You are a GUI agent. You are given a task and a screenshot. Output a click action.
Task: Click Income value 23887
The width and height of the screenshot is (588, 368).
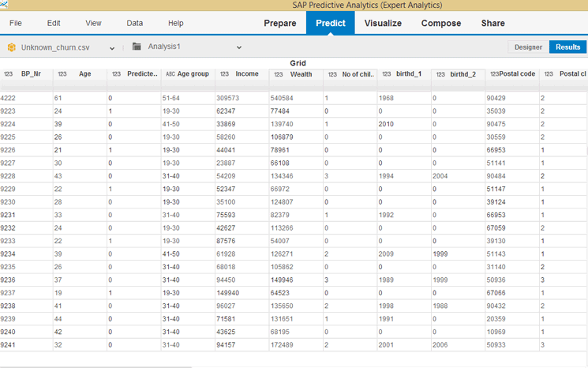pyautogui.click(x=226, y=163)
